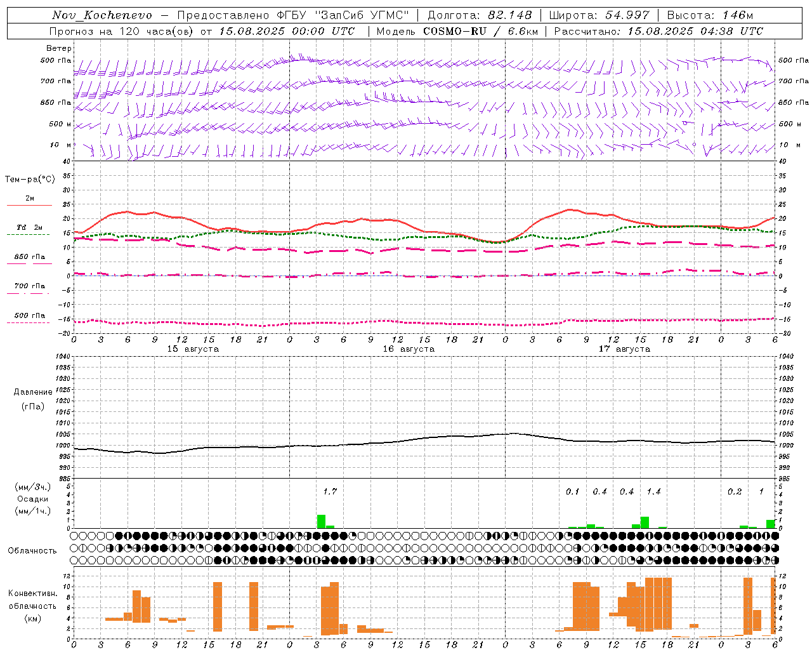
Task: Click the 0.1 precipitation total value
Action: pos(572,491)
